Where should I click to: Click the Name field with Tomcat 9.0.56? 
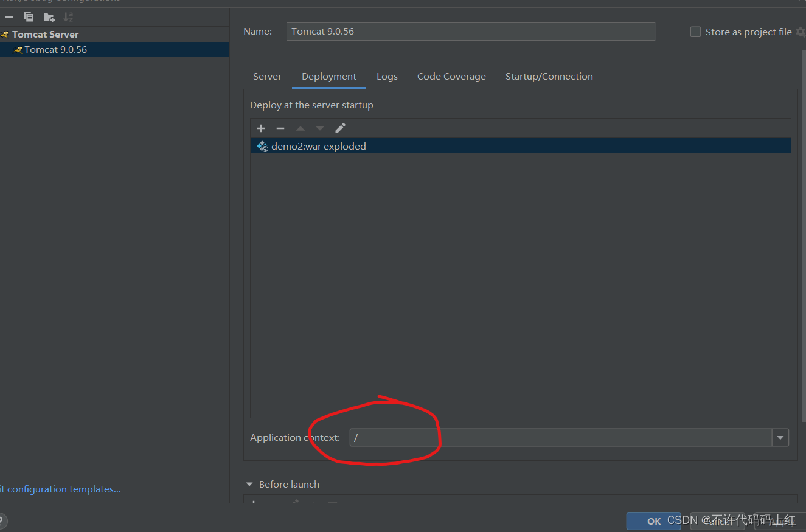(470, 32)
